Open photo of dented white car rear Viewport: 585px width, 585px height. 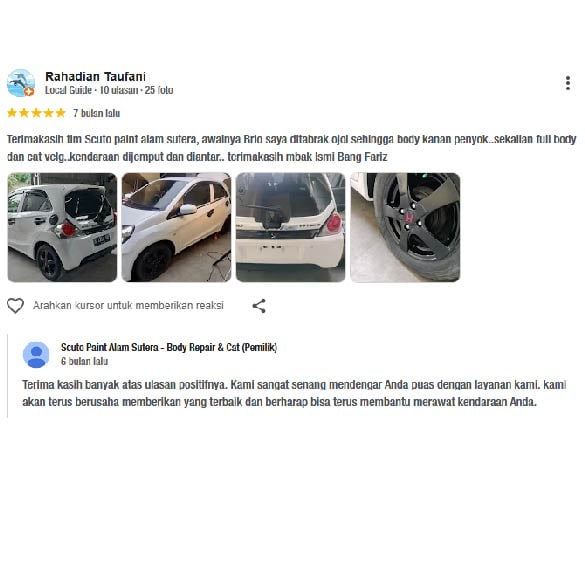[62, 227]
